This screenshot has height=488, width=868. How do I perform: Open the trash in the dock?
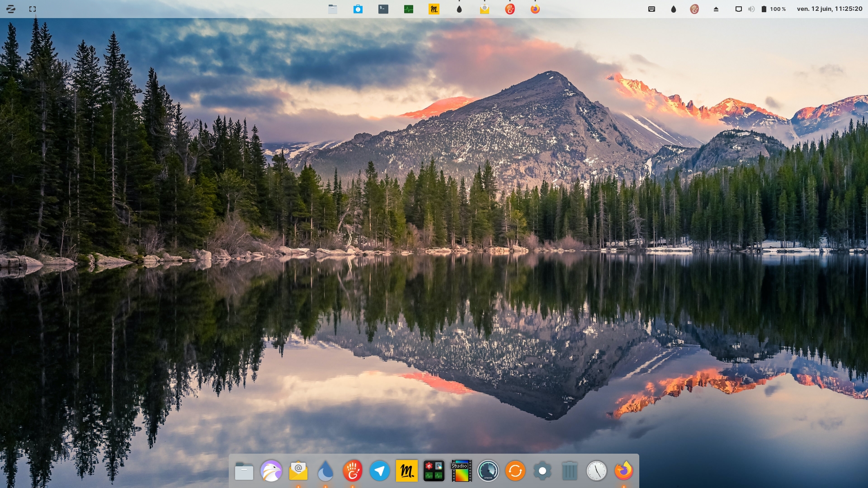pyautogui.click(x=570, y=471)
